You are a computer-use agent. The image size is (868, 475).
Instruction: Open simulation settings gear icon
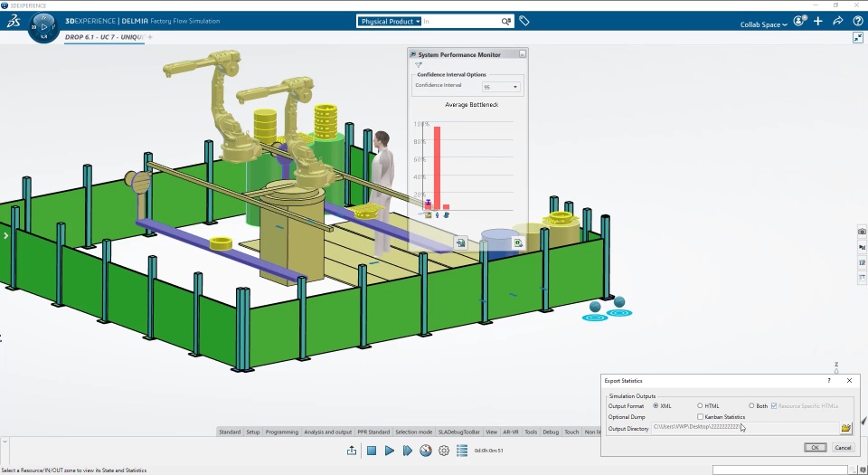tap(444, 451)
